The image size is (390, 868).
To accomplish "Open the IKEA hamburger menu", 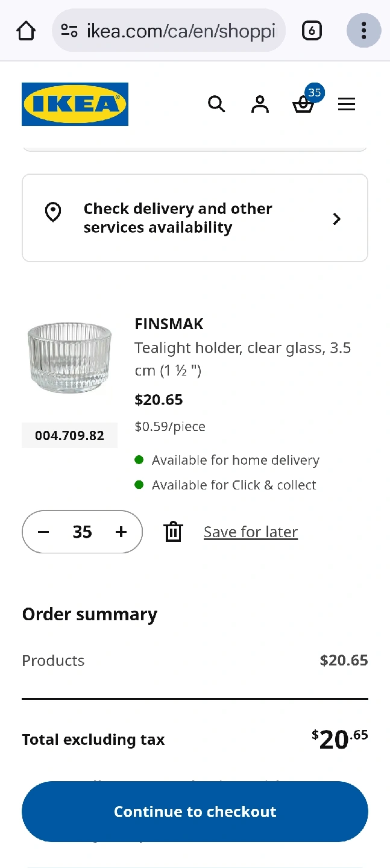I will [347, 104].
